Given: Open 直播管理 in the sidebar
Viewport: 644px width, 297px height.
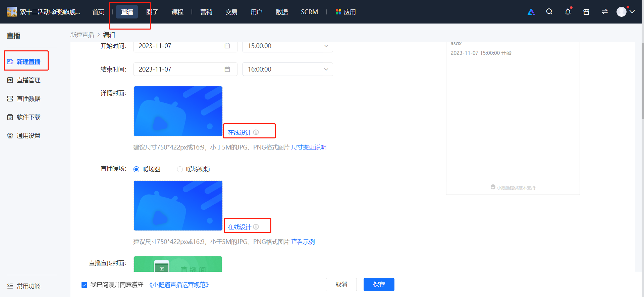Looking at the screenshot, I should 29,80.
